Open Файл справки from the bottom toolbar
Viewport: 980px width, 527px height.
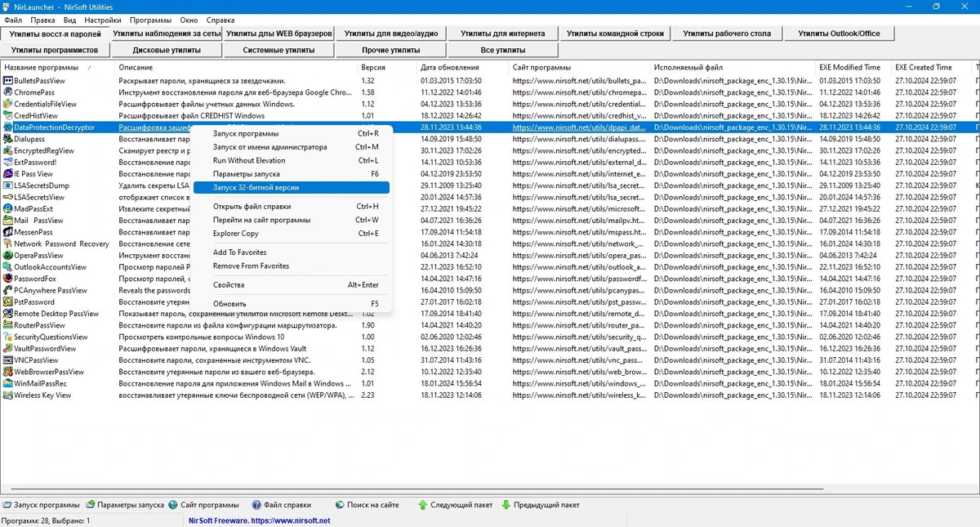pyautogui.click(x=282, y=505)
